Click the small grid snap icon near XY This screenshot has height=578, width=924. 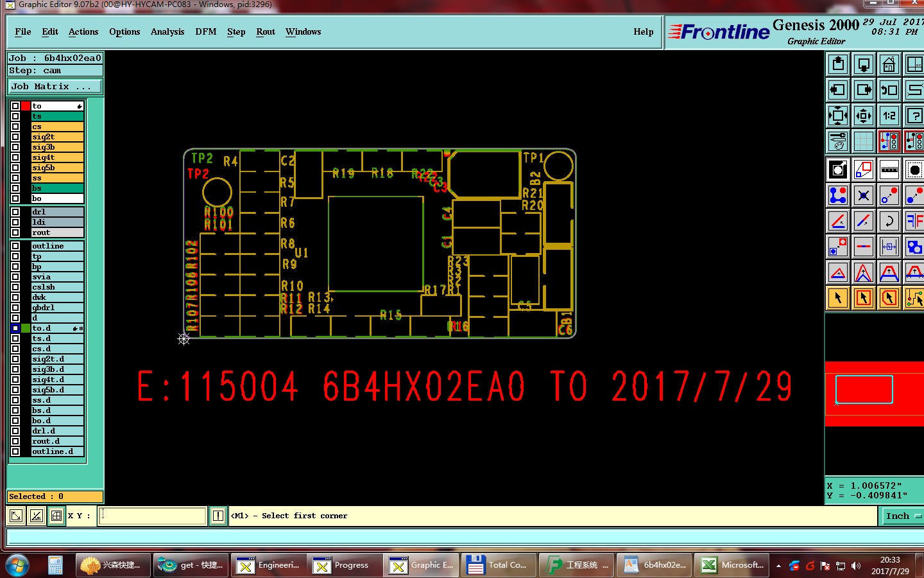[x=56, y=516]
